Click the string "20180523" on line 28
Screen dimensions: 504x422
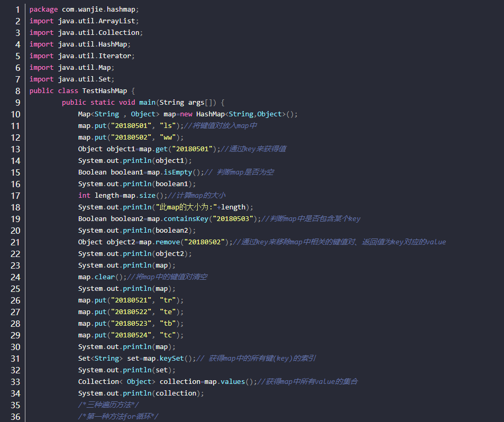coord(131,324)
